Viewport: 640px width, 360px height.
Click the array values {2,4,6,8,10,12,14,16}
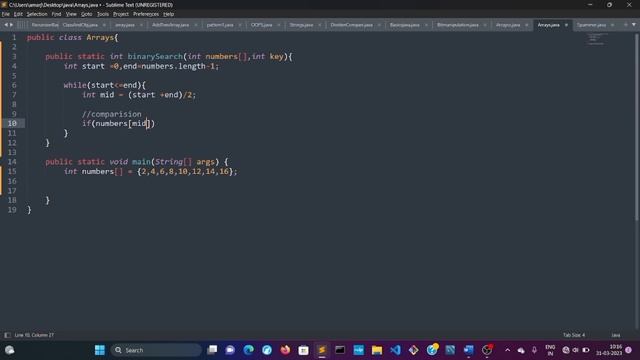tap(185, 171)
